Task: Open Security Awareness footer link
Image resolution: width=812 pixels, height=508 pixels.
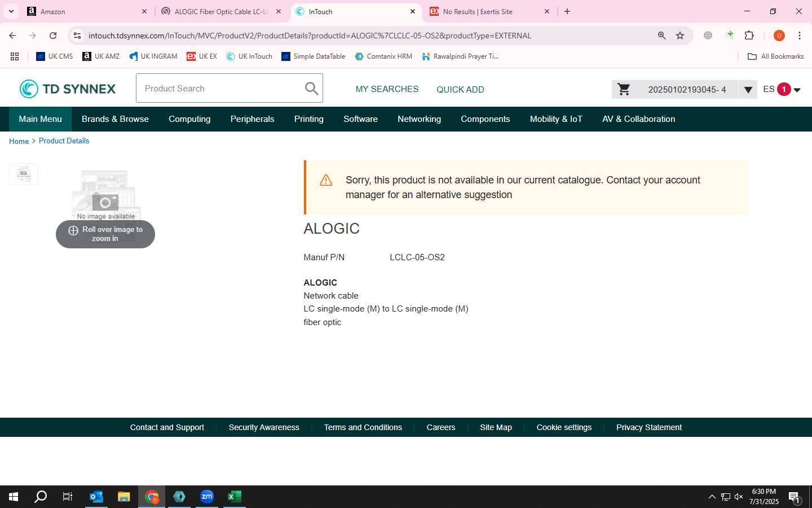Action: 264,427
